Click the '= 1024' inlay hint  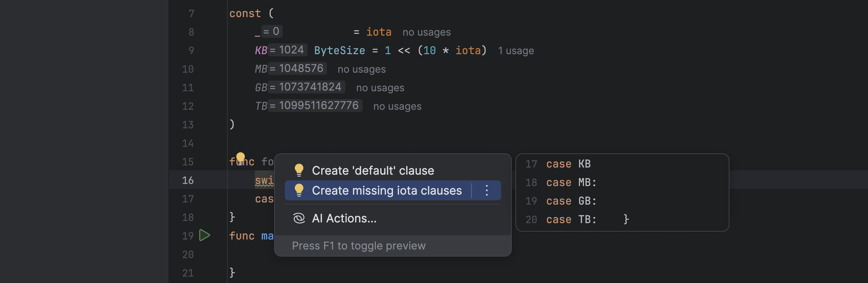pyautogui.click(x=287, y=50)
